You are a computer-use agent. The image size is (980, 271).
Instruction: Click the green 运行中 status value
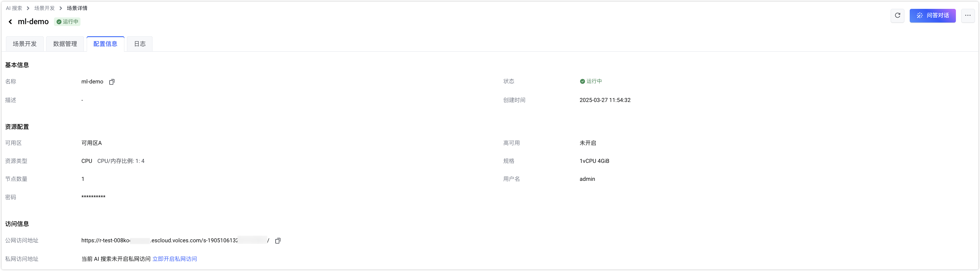(591, 81)
